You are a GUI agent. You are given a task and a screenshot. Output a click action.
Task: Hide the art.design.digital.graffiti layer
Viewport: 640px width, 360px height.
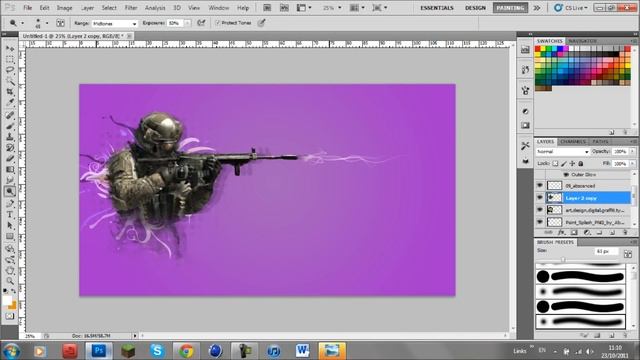[x=540, y=210]
